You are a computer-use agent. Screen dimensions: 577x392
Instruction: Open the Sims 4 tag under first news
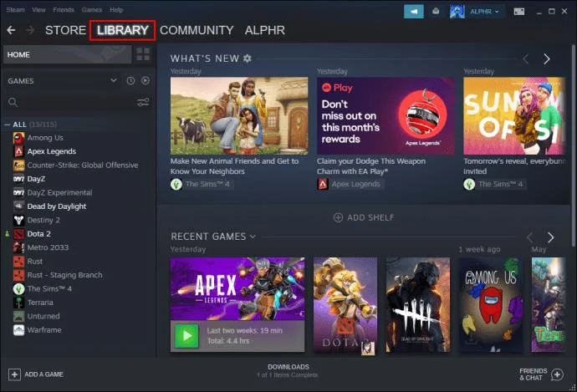tap(202, 184)
